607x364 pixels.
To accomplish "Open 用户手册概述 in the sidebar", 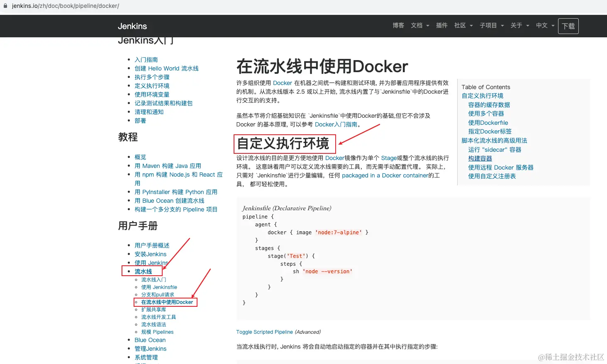I will 152,245.
